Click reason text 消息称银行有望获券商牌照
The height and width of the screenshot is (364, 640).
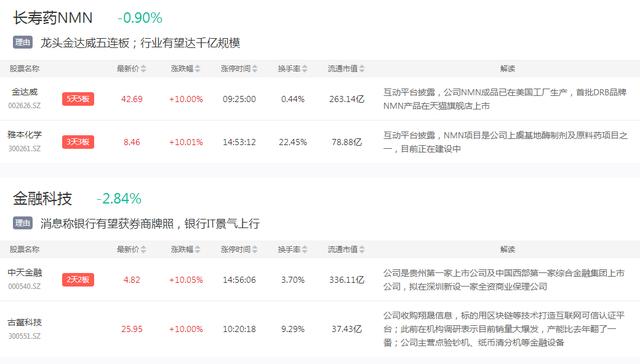[107, 223]
